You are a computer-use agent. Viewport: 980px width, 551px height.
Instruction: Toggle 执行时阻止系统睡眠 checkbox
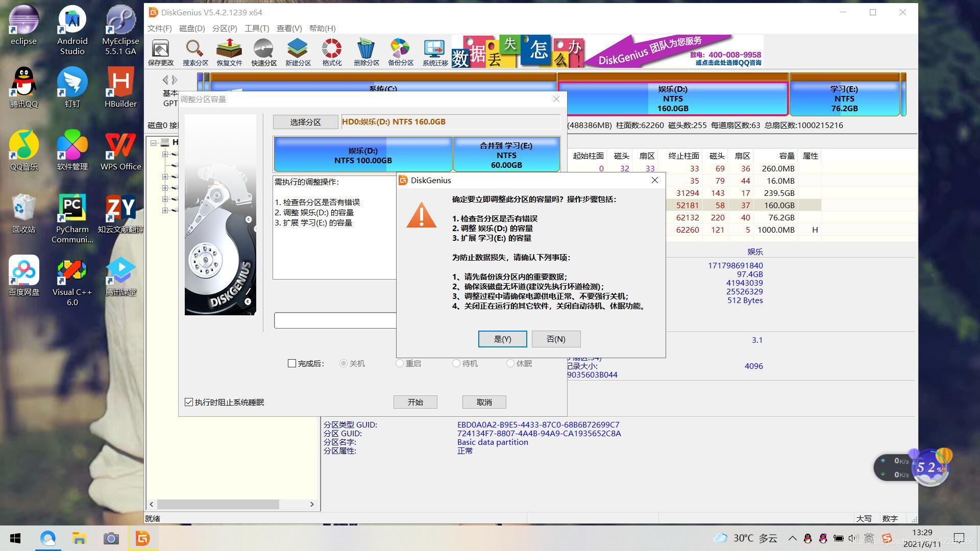(x=189, y=402)
